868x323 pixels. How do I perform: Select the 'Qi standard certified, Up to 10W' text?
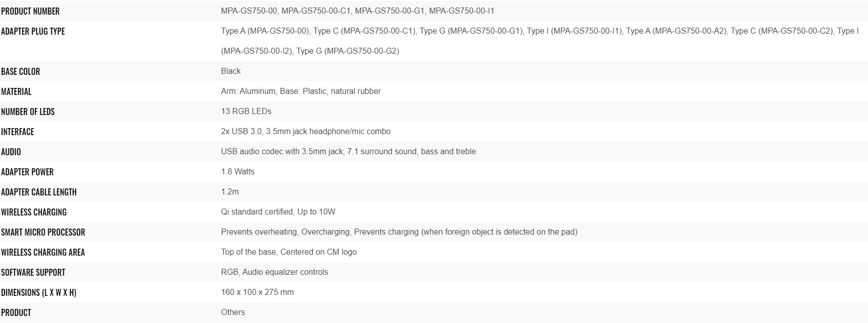(278, 212)
